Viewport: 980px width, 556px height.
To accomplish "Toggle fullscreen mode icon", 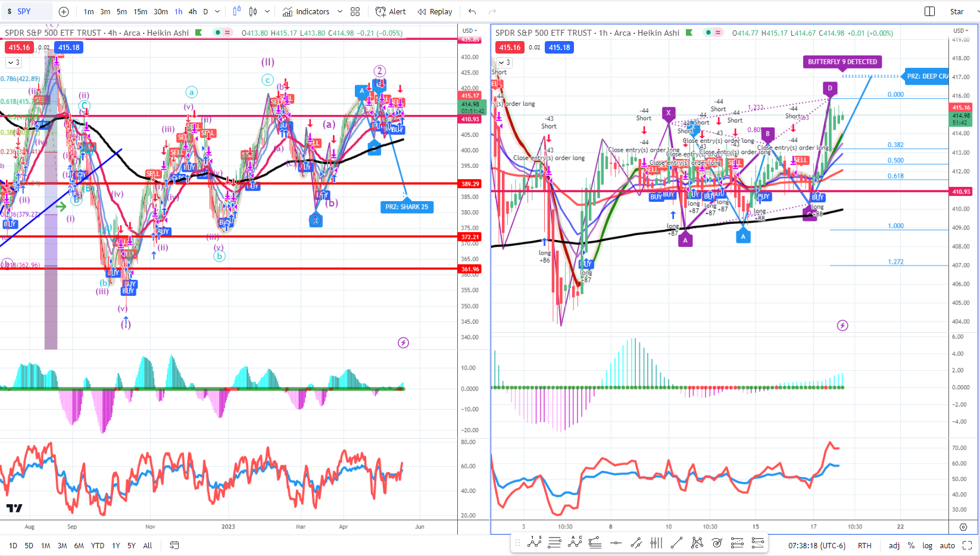I will (967, 545).
